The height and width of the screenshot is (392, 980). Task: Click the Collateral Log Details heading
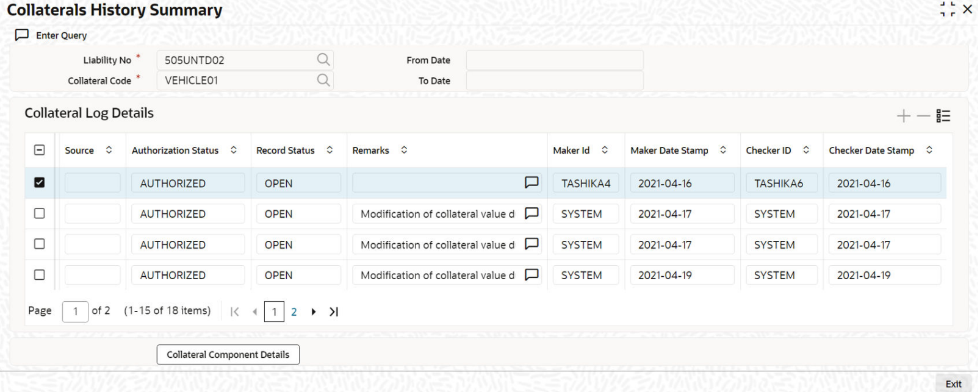89,113
